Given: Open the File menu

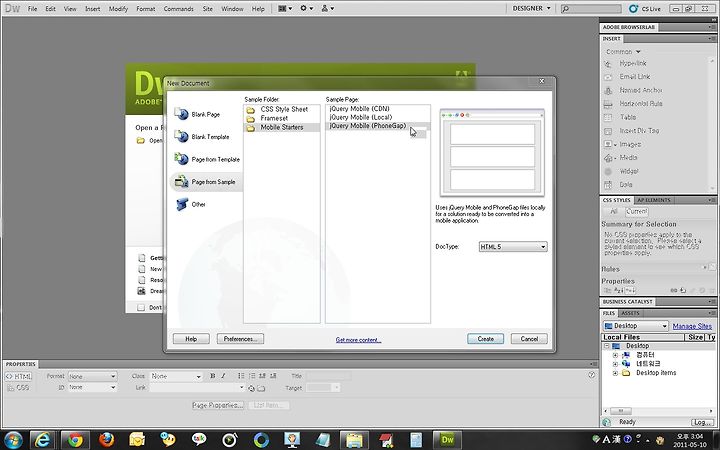Looking at the screenshot, I should [x=32, y=9].
